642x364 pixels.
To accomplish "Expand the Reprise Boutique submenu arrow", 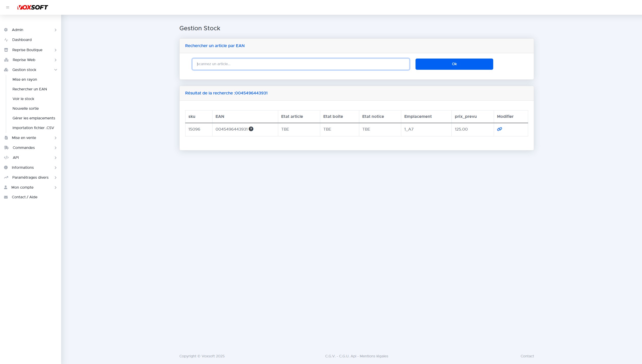I will (x=56, y=50).
